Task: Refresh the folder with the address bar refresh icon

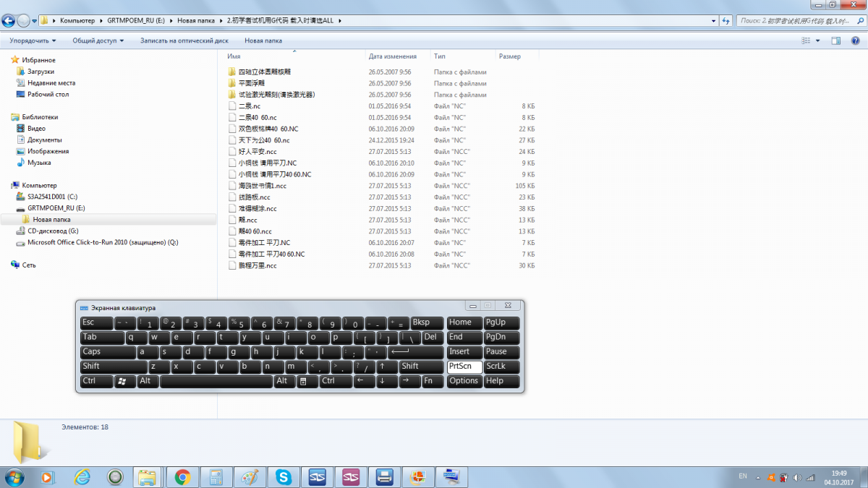Action: click(728, 21)
